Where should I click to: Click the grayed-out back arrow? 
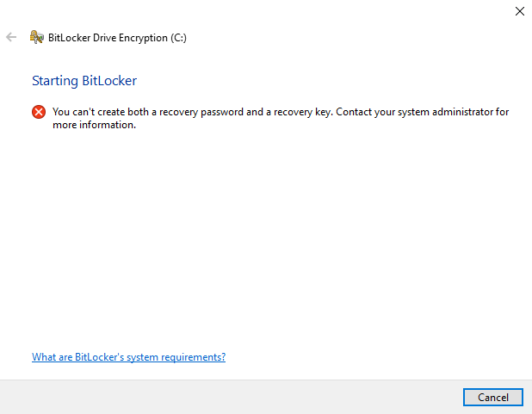click(11, 37)
